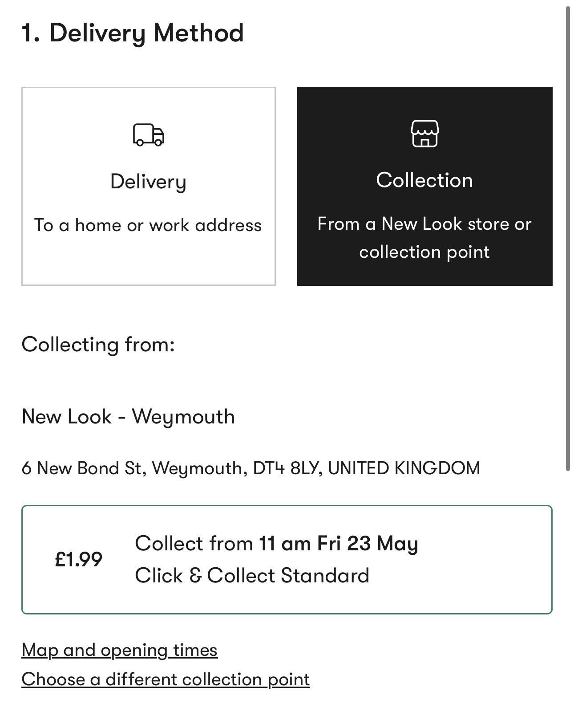574x728 pixels.
Task: Select the Delivery method card
Action: click(149, 186)
